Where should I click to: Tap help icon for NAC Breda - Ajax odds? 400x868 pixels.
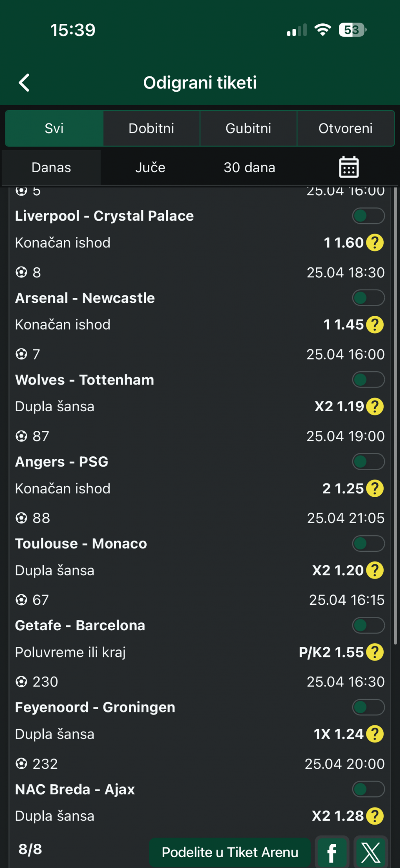[x=375, y=816]
